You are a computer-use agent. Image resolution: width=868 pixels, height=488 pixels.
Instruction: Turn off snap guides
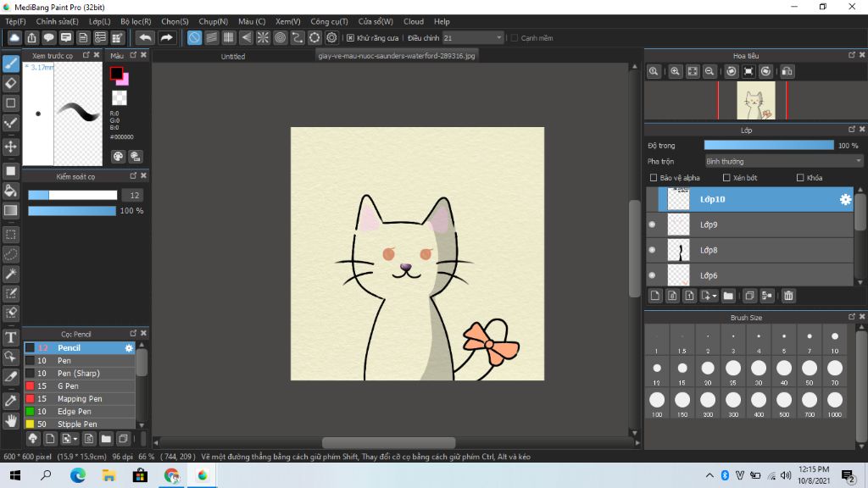click(x=194, y=37)
